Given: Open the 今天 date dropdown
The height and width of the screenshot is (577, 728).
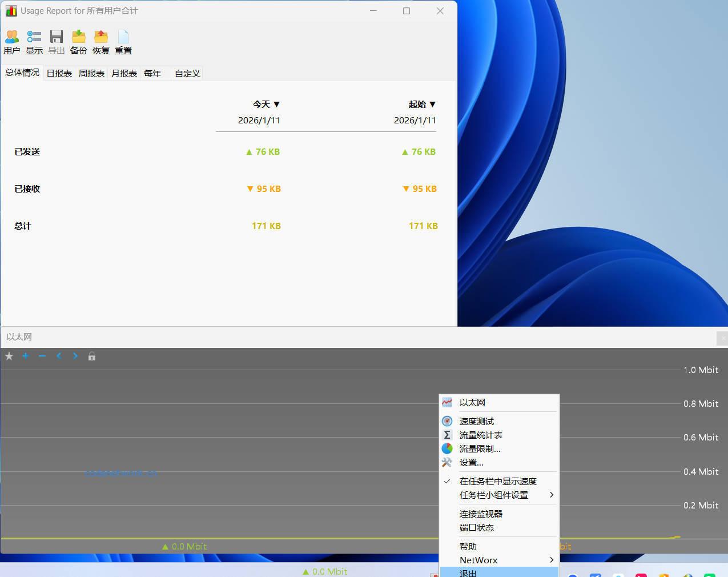Looking at the screenshot, I should pos(266,104).
